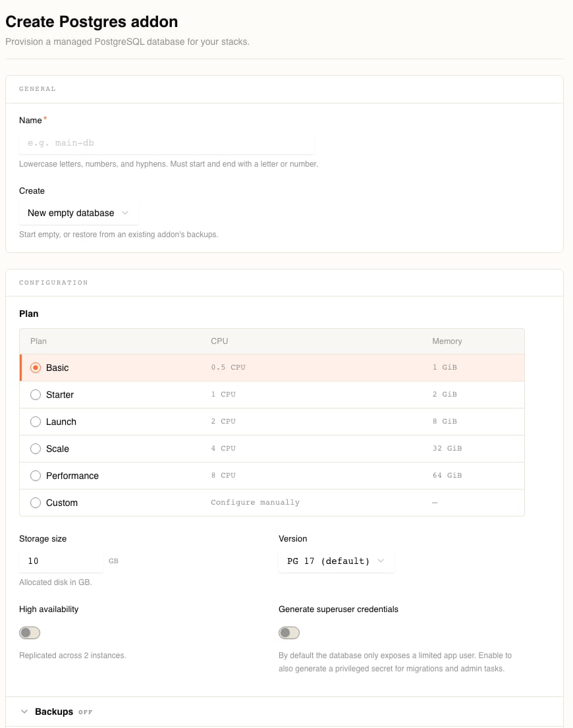Open the Version dropdown PG 17 (default)
573x728 pixels.
[x=336, y=561]
